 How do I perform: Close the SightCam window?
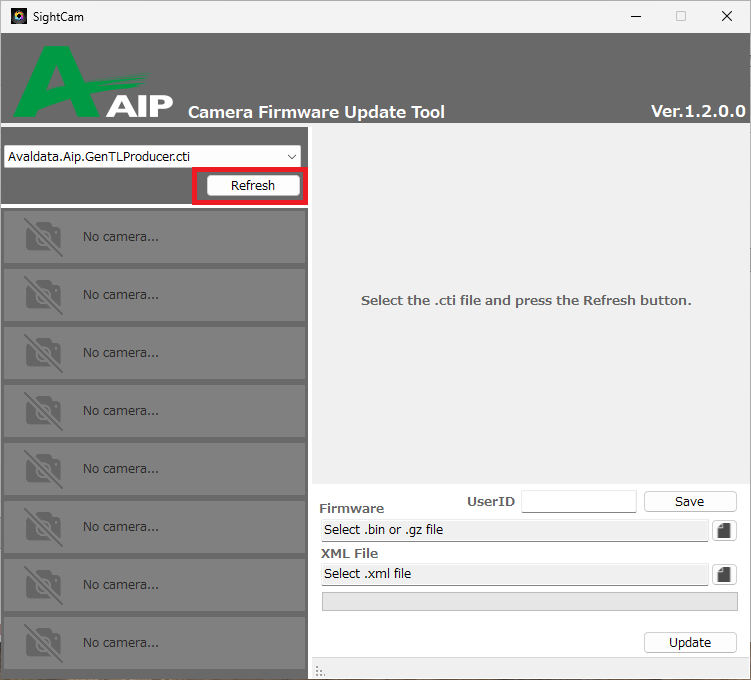point(726,16)
